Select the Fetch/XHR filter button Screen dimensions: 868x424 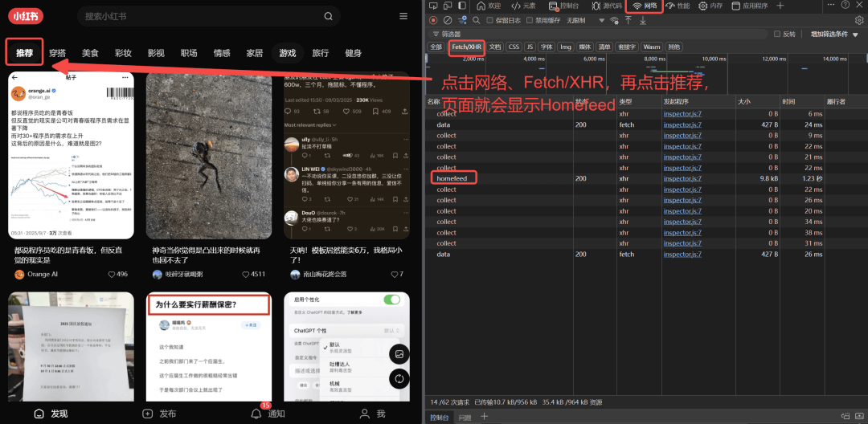466,47
